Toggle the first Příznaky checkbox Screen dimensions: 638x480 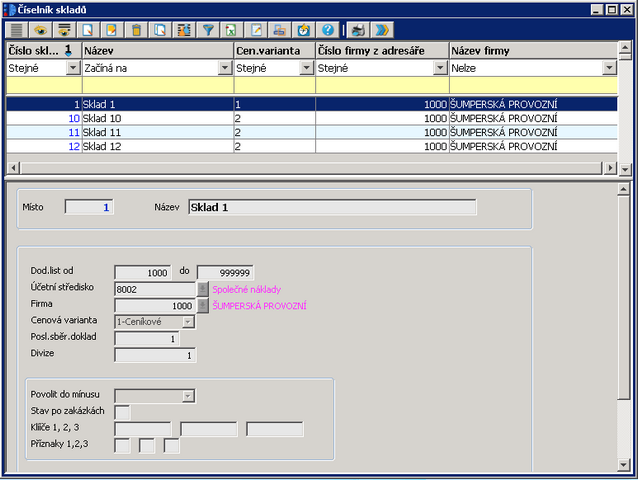pos(122,446)
